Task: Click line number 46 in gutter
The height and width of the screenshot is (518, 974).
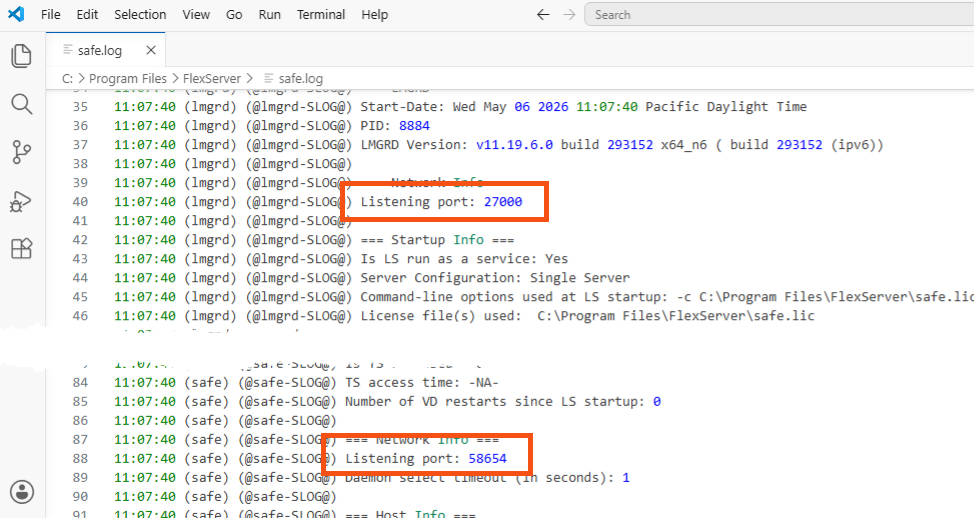Action: [x=80, y=316]
